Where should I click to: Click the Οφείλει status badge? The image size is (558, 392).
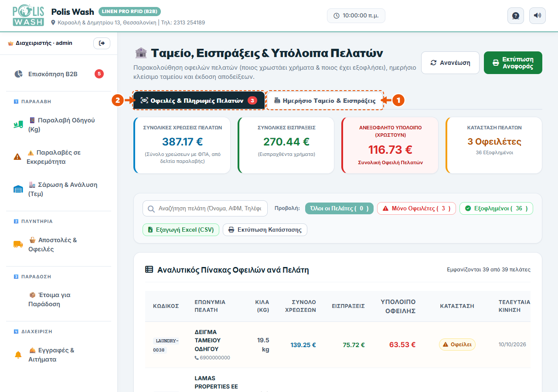(x=457, y=345)
